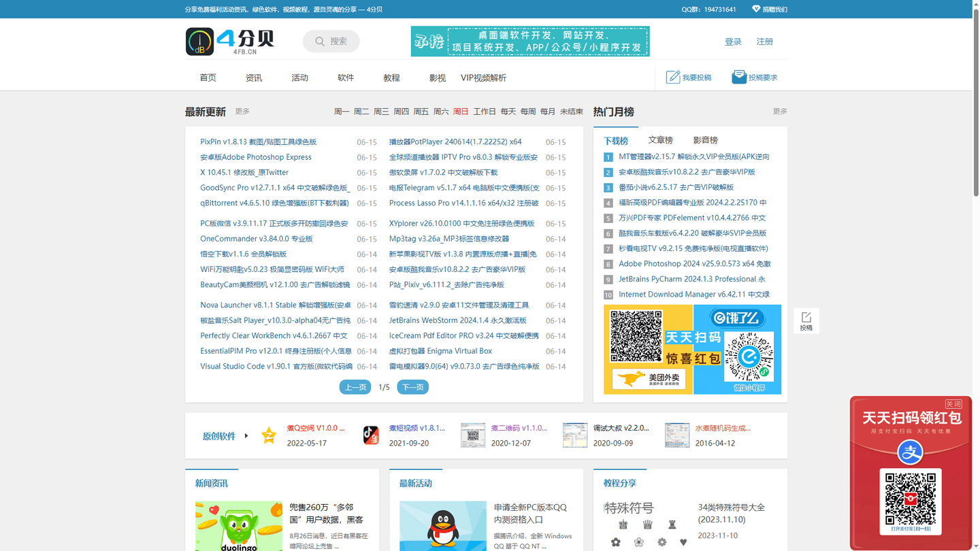Open the 资讯 navigation menu
This screenshot has height=551, width=980.
[254, 78]
